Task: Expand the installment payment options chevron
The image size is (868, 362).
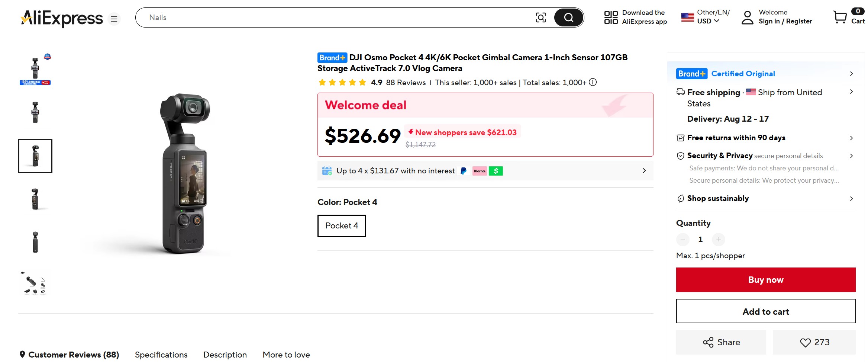Action: pos(644,171)
